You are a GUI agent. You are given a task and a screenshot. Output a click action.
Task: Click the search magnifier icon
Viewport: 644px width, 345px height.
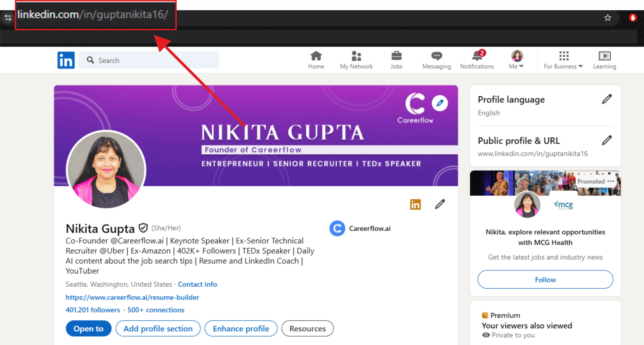point(90,60)
